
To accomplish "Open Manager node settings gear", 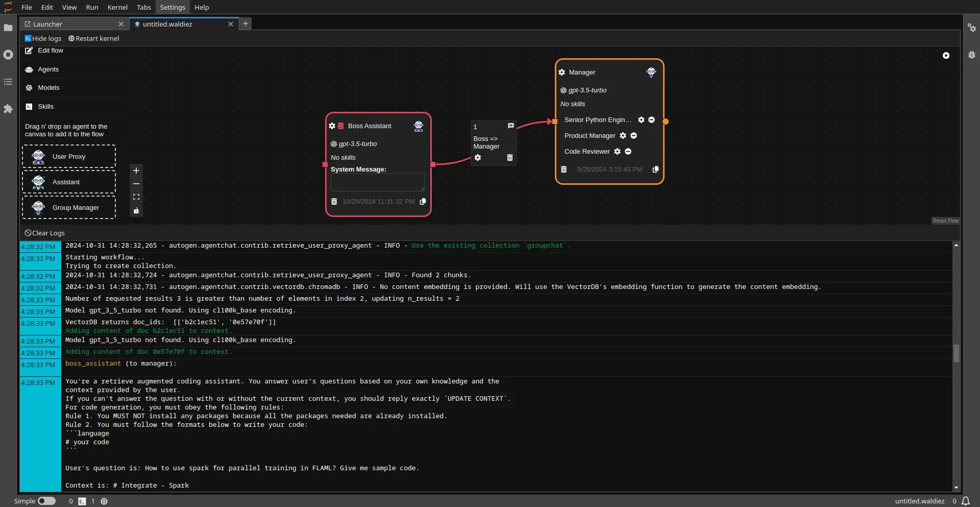I will click(562, 73).
